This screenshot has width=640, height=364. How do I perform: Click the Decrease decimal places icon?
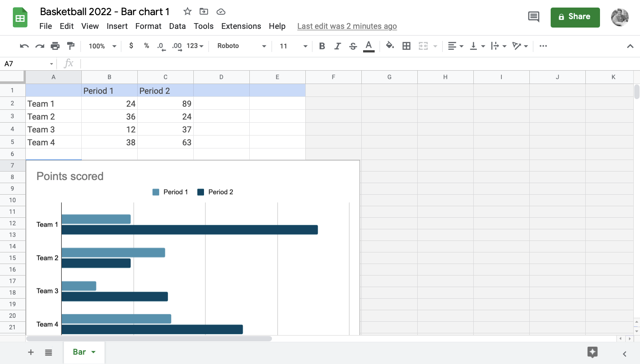pyautogui.click(x=160, y=46)
